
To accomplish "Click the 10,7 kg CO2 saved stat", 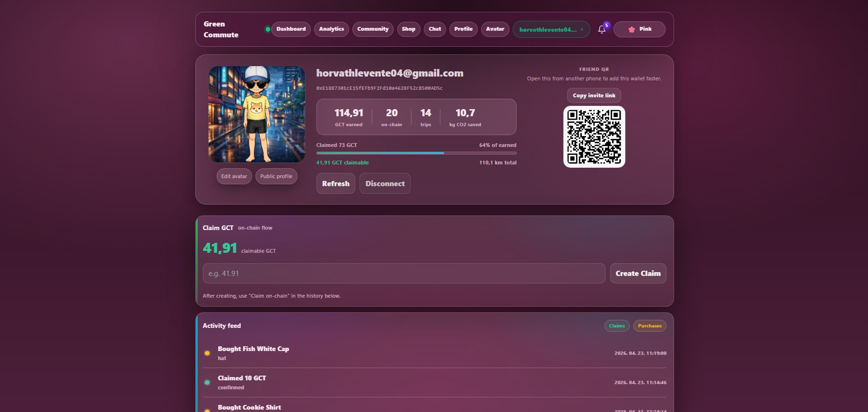I will tap(465, 117).
